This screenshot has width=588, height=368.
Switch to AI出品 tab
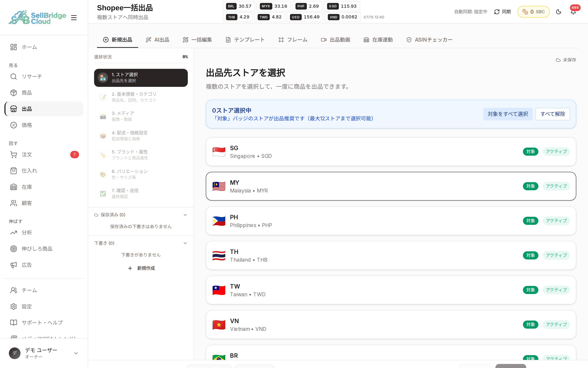pos(157,40)
